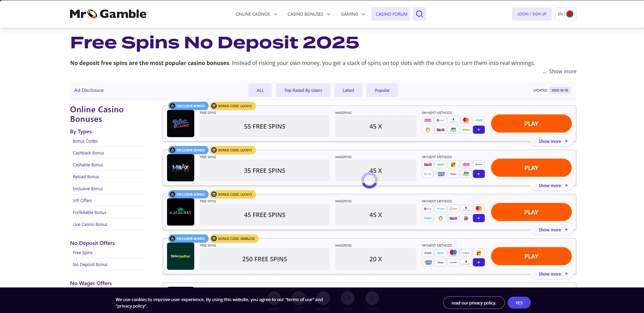This screenshot has width=644, height=313.
Task: Click the Maestro icon in 250 Free Spins row
Action: [x=453, y=253]
